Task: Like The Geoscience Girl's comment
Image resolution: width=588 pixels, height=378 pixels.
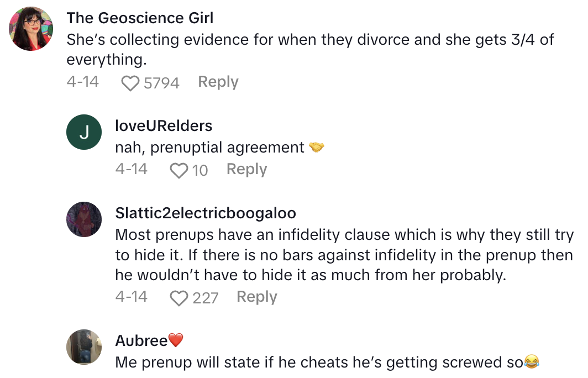Action: coord(130,83)
